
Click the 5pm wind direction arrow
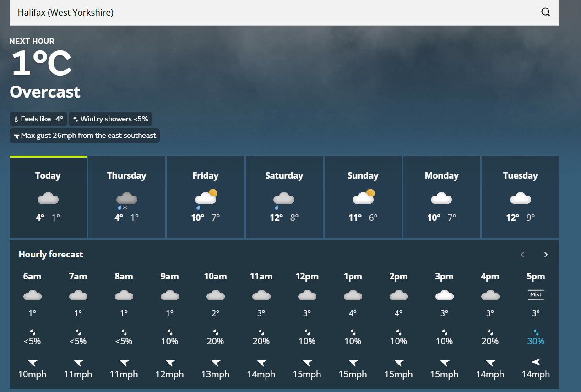point(536,362)
